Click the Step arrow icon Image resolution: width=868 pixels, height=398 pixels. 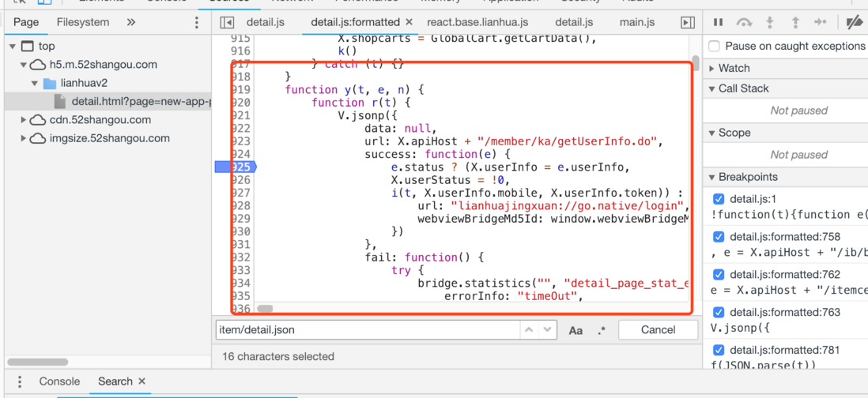(821, 23)
